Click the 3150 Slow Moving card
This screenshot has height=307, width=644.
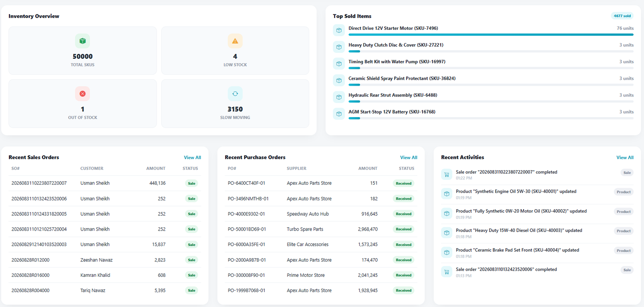point(235,103)
